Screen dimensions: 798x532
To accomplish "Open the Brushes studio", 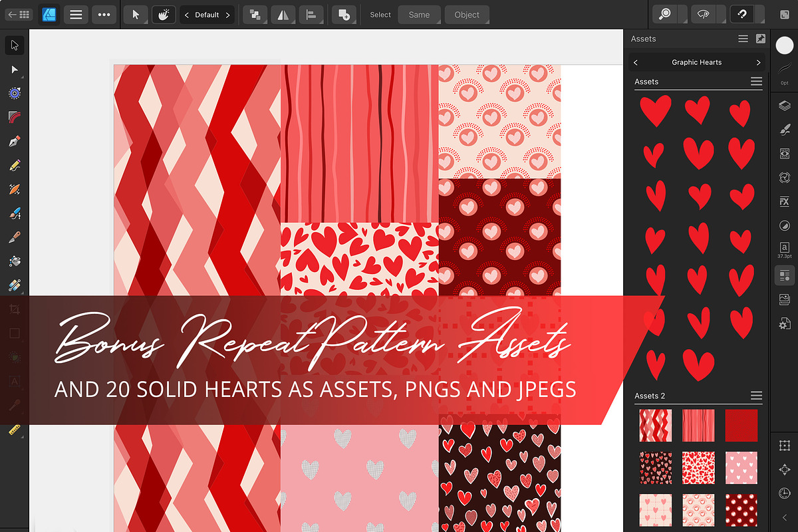I will point(785,130).
